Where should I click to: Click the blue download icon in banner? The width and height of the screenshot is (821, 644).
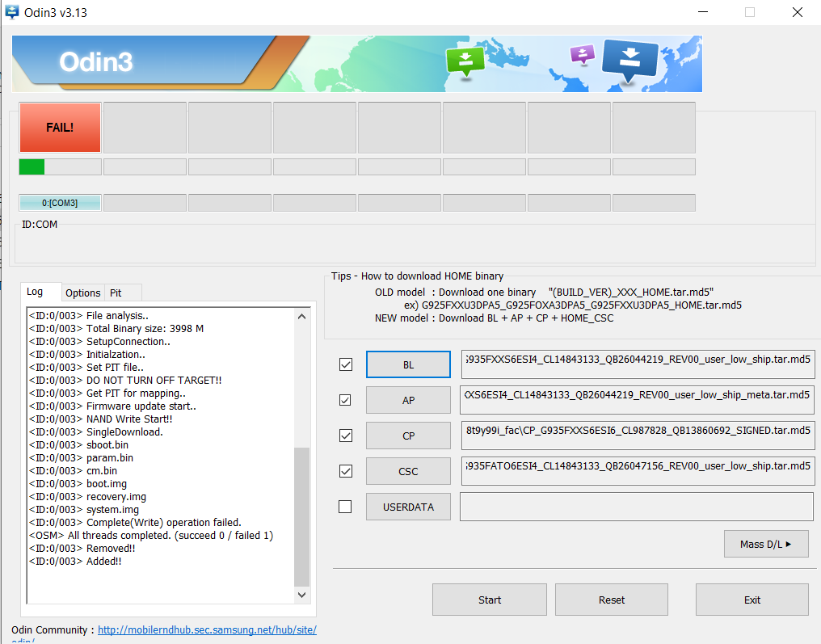[x=630, y=61]
